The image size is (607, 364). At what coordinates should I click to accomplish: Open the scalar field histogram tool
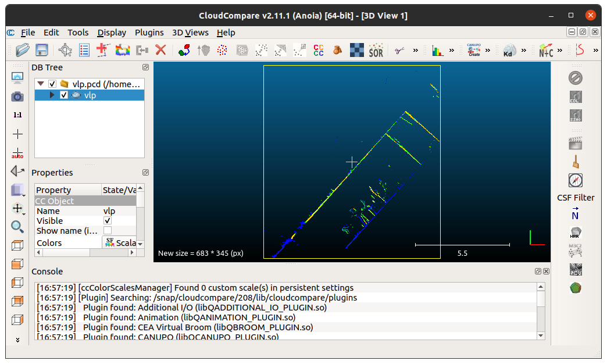pos(437,51)
